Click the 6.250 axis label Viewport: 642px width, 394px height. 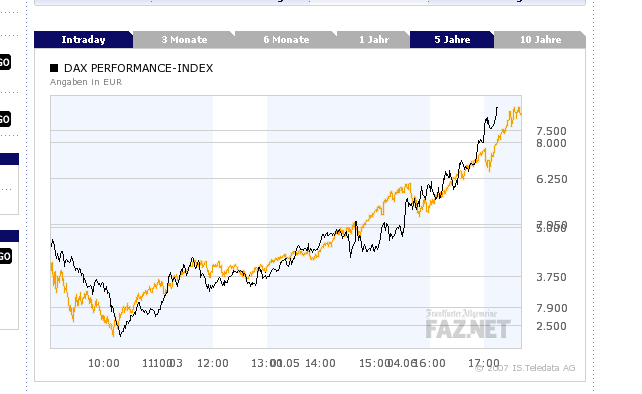[x=552, y=179]
